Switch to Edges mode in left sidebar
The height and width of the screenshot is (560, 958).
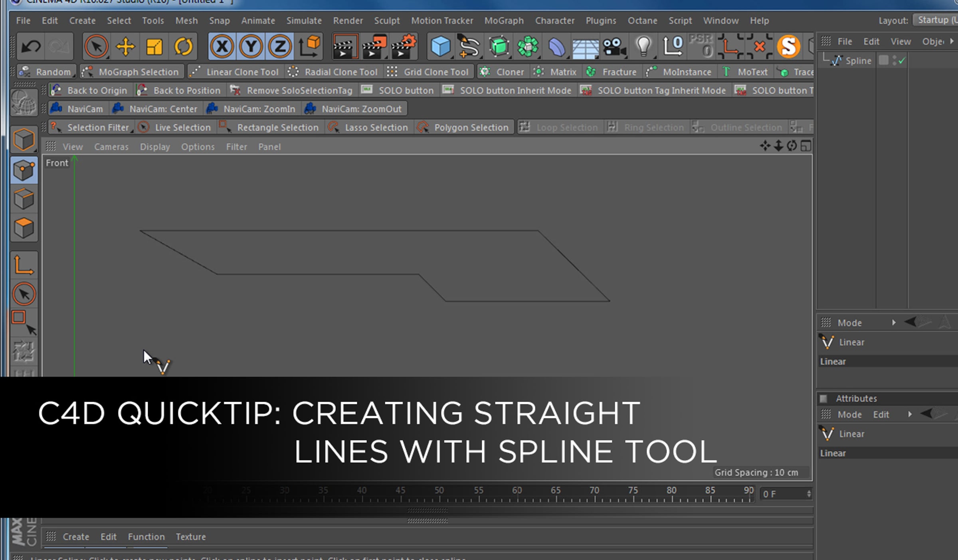pos(24,199)
